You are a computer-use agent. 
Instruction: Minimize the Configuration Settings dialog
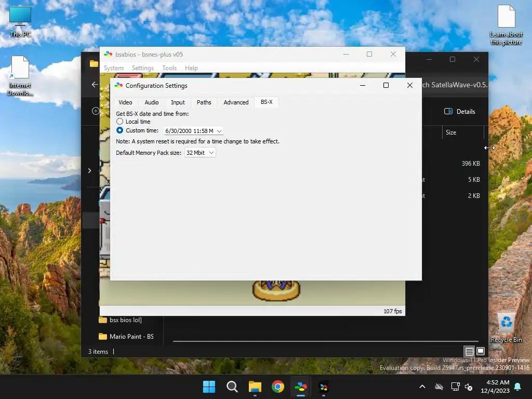pos(362,85)
